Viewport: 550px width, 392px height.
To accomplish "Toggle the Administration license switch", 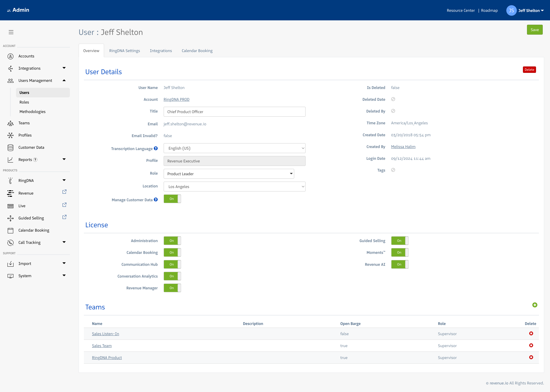I will [x=172, y=241].
